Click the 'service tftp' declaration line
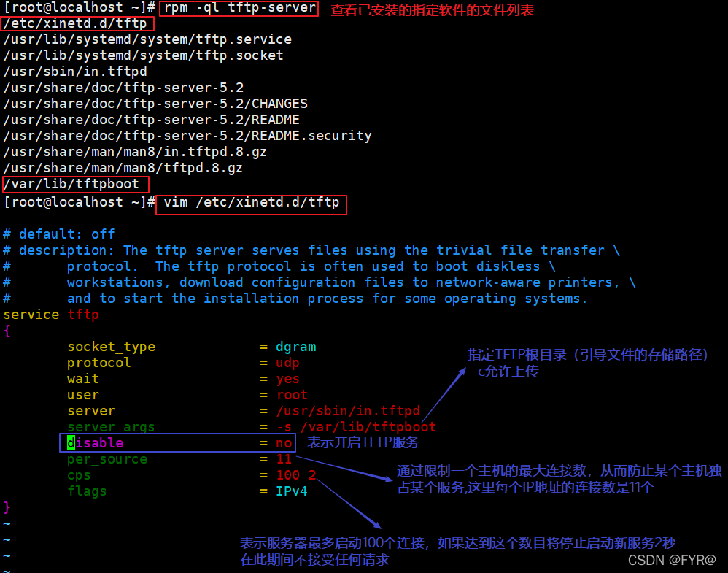 point(51,315)
